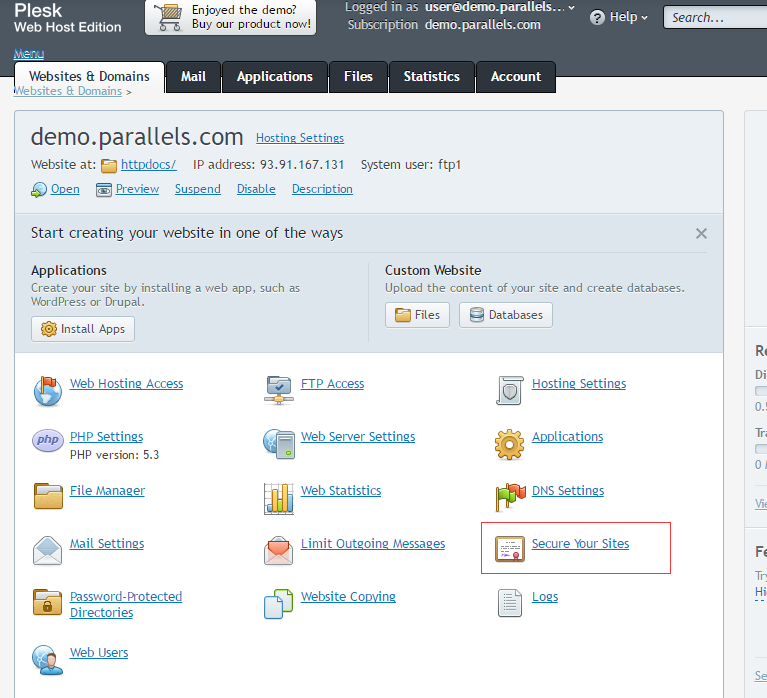
Task: Click the Preview link
Action: (x=137, y=189)
